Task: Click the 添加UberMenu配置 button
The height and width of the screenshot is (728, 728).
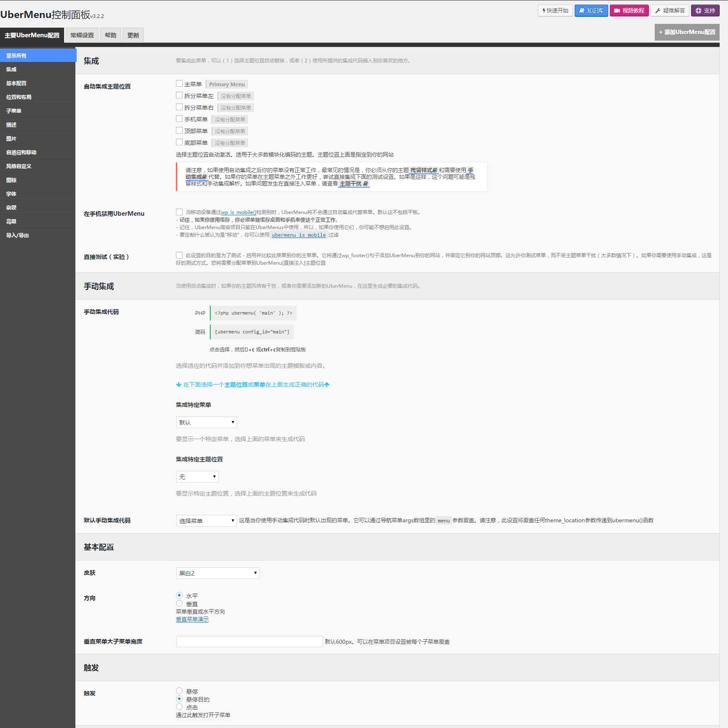Action: 687,32
